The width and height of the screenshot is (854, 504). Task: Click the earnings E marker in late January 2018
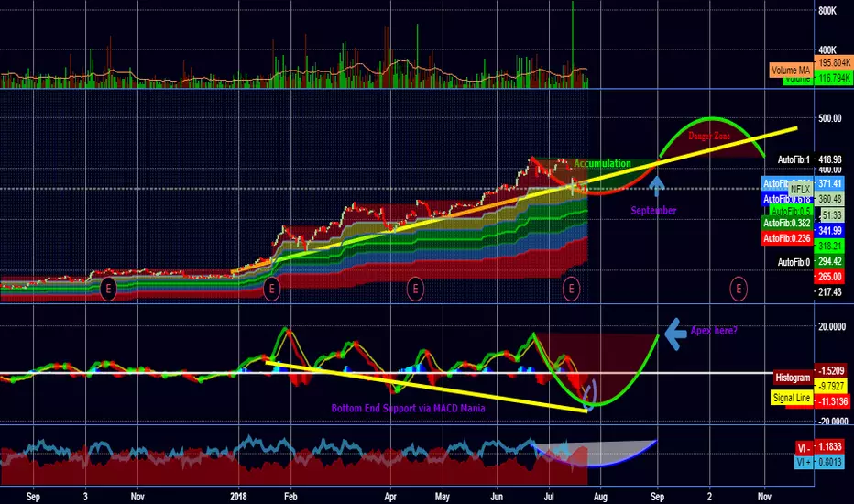[x=272, y=289]
